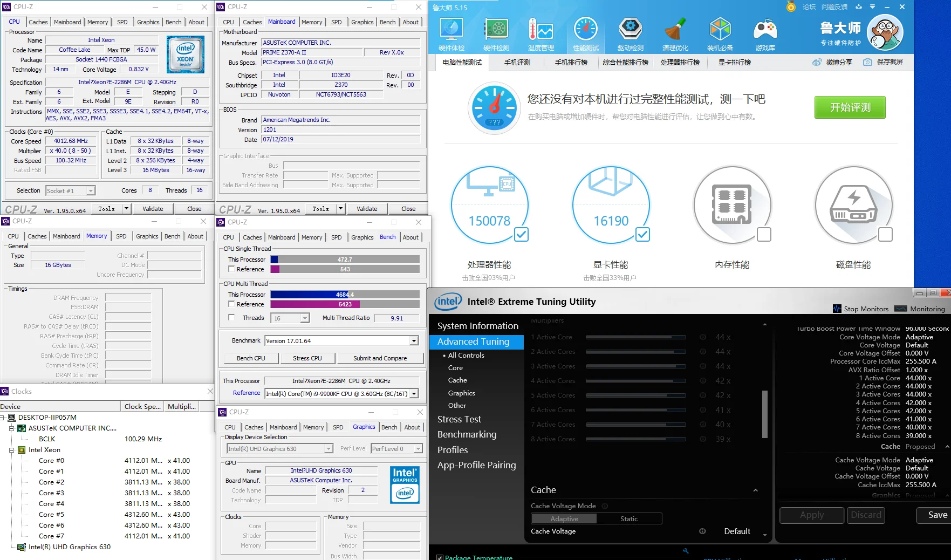Click the save screenshot camera icon
The image size is (951, 560).
click(867, 63)
